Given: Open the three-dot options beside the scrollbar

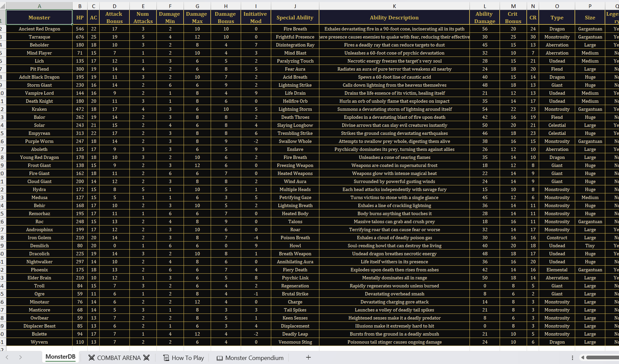Looking at the screenshot, I should coord(572,358).
